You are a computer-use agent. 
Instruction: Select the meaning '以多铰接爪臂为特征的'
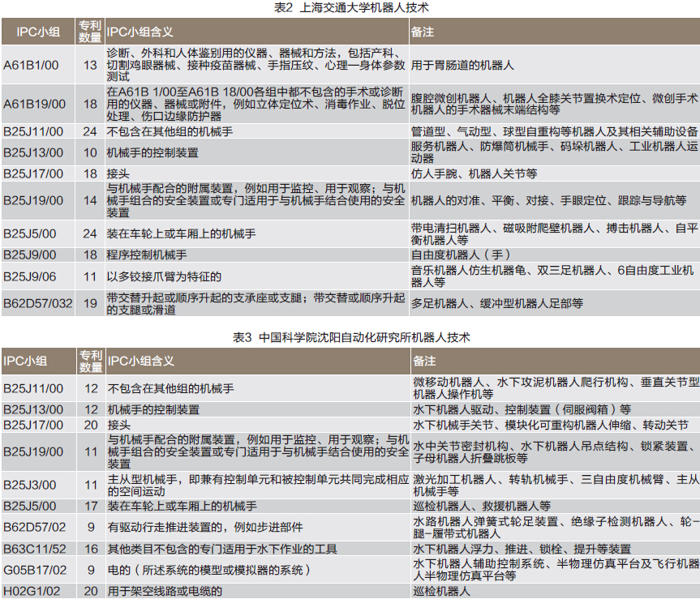point(164,276)
